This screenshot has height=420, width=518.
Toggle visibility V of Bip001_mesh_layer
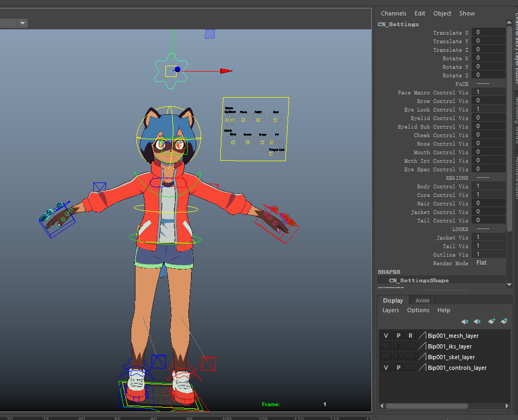386,336
